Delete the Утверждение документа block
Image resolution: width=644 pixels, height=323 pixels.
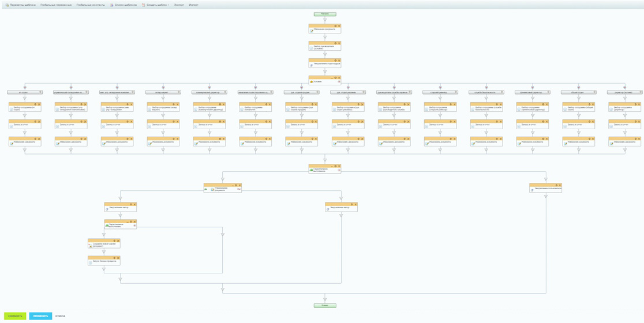[239, 186]
